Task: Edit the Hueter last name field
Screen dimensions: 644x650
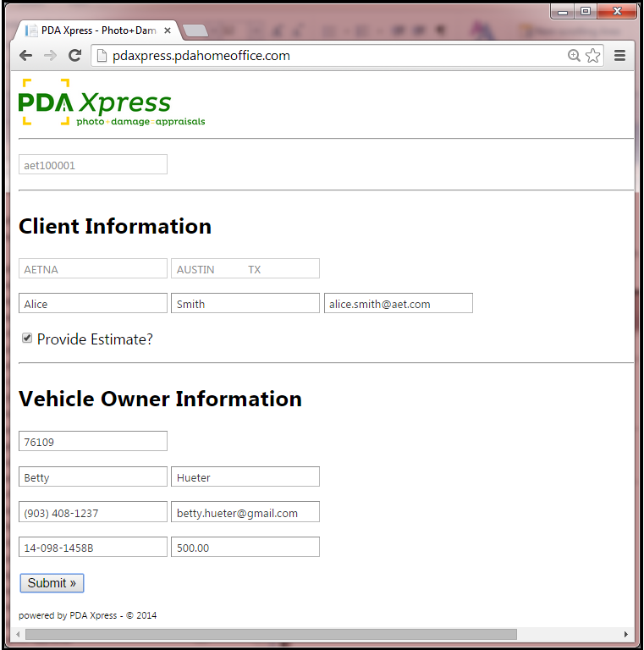Action: 245,476
